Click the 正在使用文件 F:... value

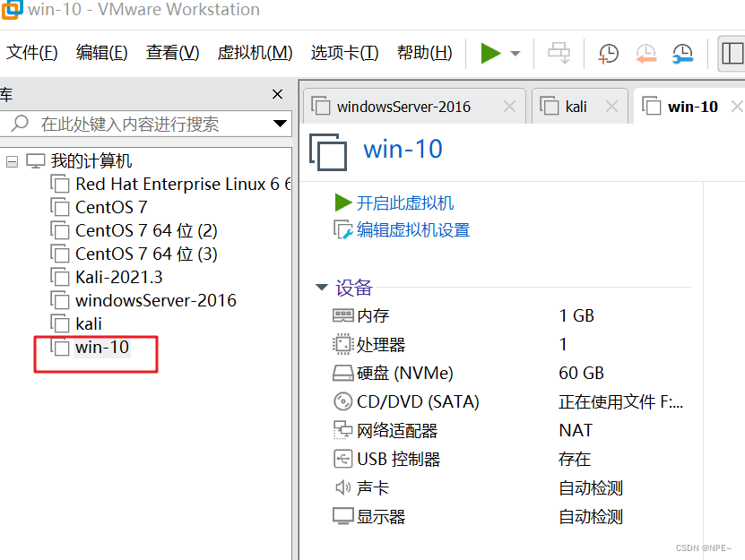click(620, 401)
